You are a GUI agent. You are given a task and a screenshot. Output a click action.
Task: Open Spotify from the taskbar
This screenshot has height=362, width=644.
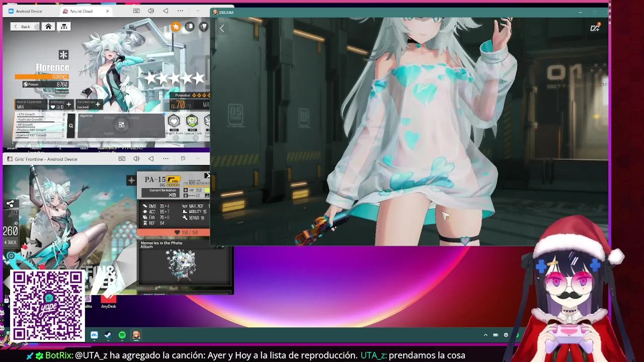122,335
